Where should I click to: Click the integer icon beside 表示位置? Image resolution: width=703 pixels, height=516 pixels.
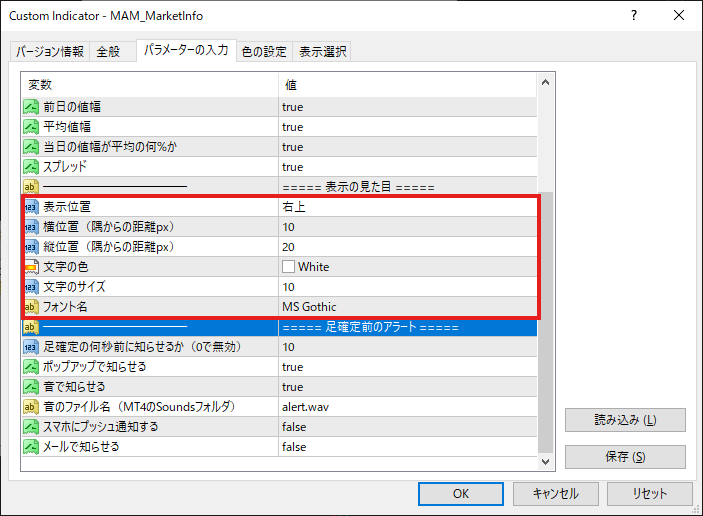click(31, 207)
